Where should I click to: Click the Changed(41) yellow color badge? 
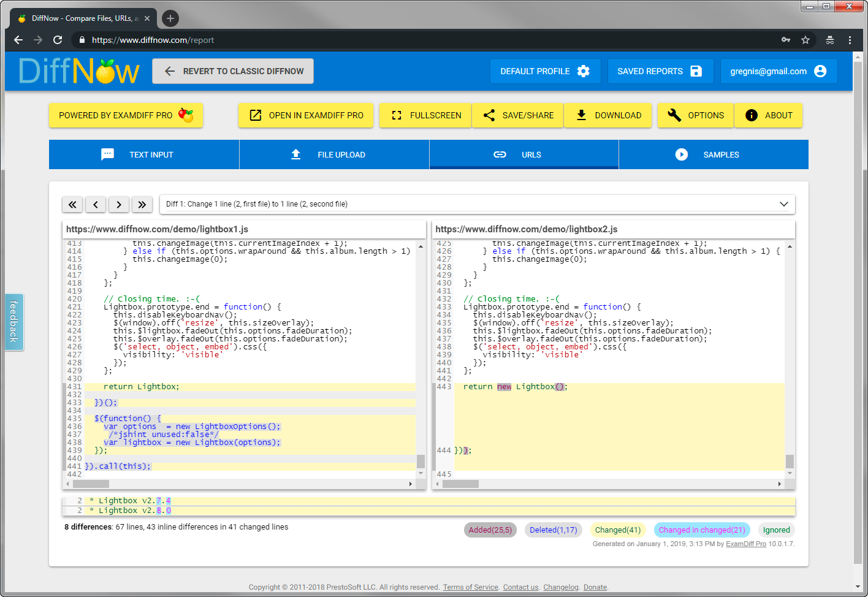617,530
